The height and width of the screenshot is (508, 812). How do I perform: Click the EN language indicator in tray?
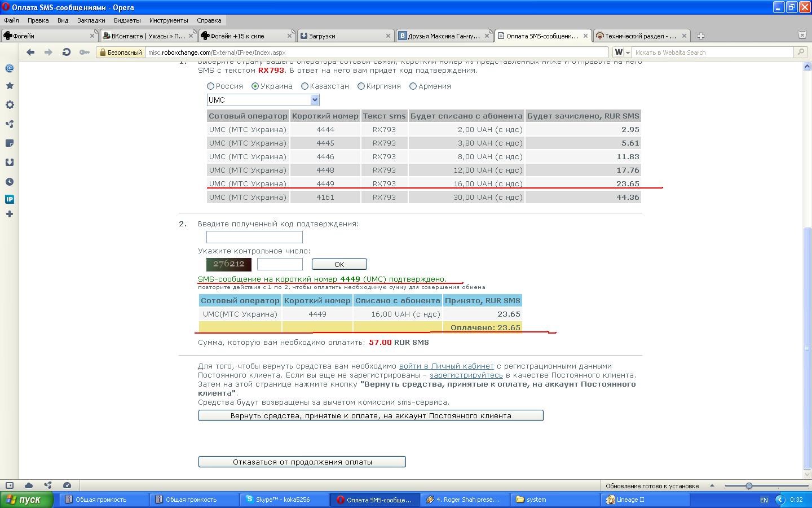coord(764,500)
